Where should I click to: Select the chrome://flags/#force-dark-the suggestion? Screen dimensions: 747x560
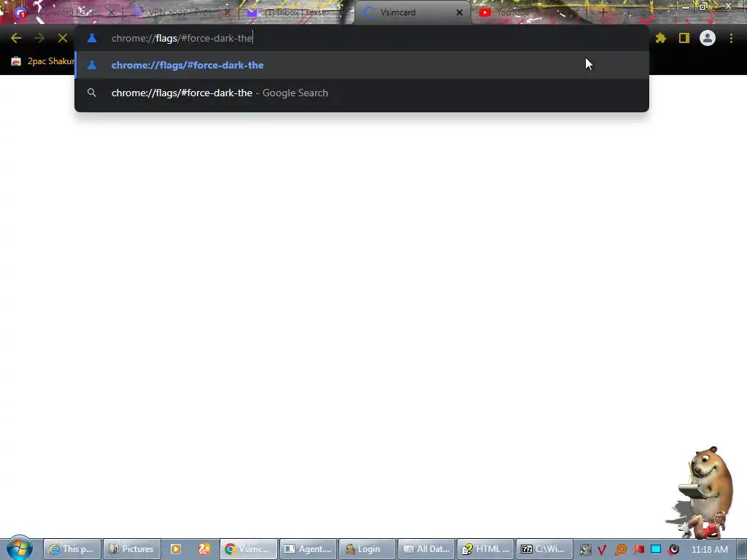(362, 65)
